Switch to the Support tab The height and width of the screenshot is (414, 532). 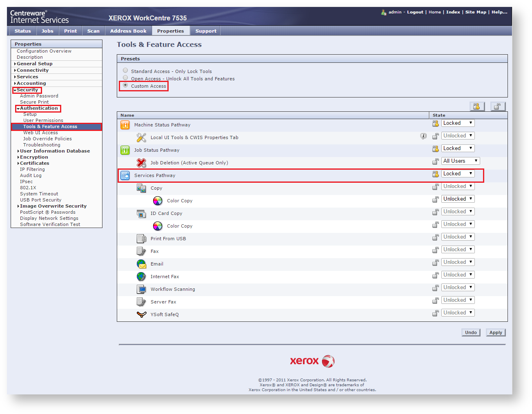[206, 31]
